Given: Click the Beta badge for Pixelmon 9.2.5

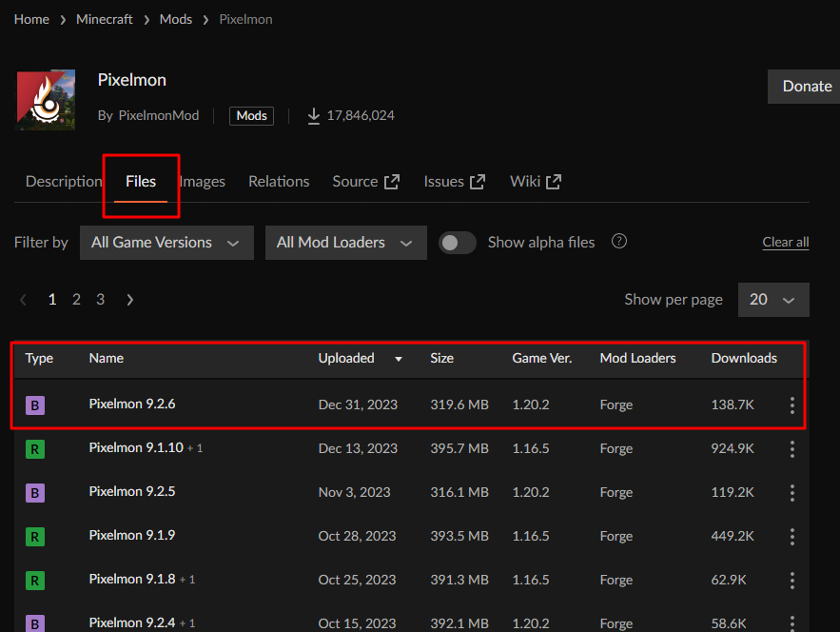Looking at the screenshot, I should (x=35, y=493).
